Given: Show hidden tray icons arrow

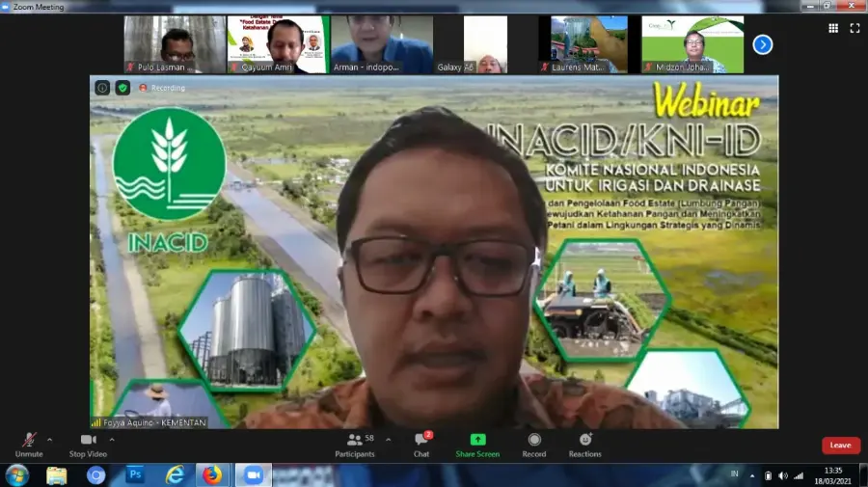Looking at the screenshot, I should click(x=751, y=475).
